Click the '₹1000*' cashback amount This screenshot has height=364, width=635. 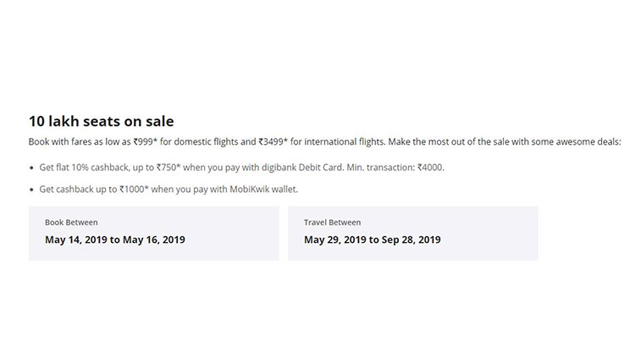[x=134, y=190]
